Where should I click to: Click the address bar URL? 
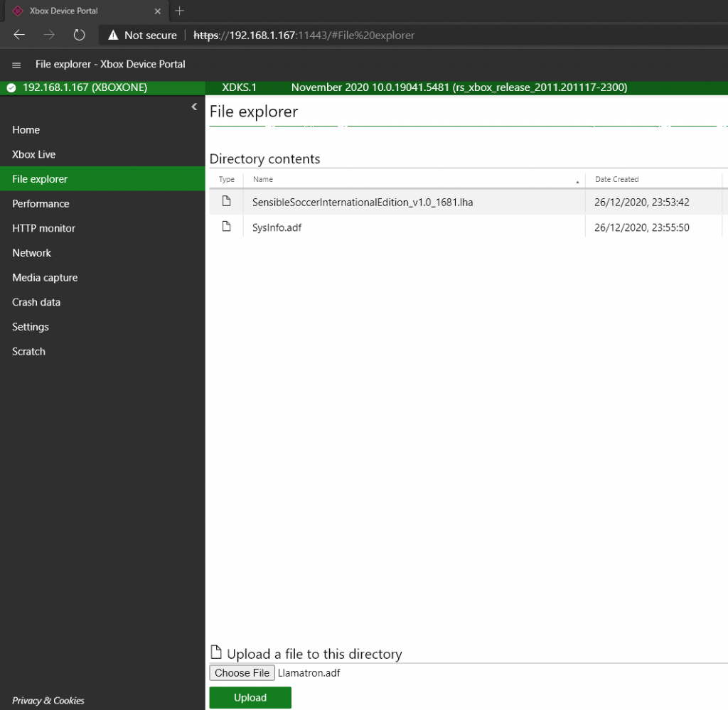point(304,36)
